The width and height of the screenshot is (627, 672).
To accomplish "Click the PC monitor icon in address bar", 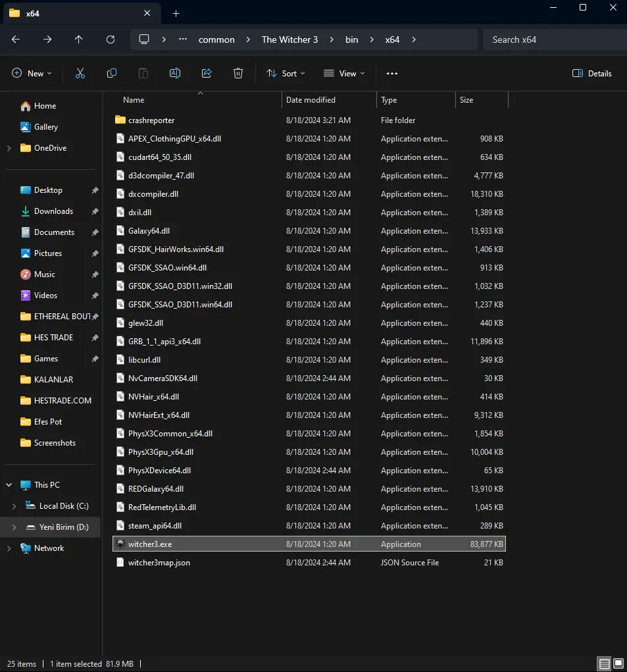I will tap(144, 39).
